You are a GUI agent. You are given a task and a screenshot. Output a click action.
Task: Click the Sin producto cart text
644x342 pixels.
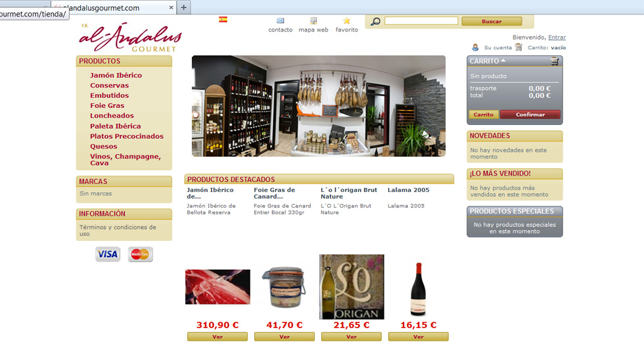point(488,76)
